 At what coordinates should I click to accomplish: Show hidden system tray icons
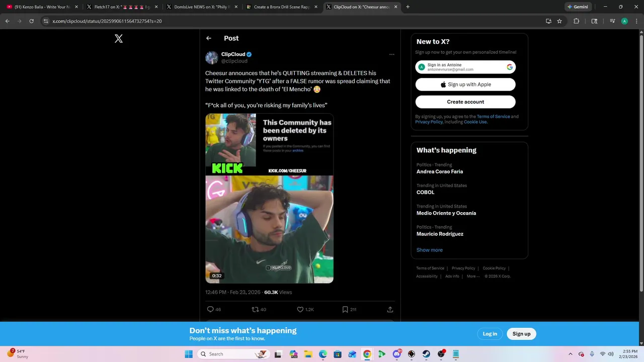(570, 354)
